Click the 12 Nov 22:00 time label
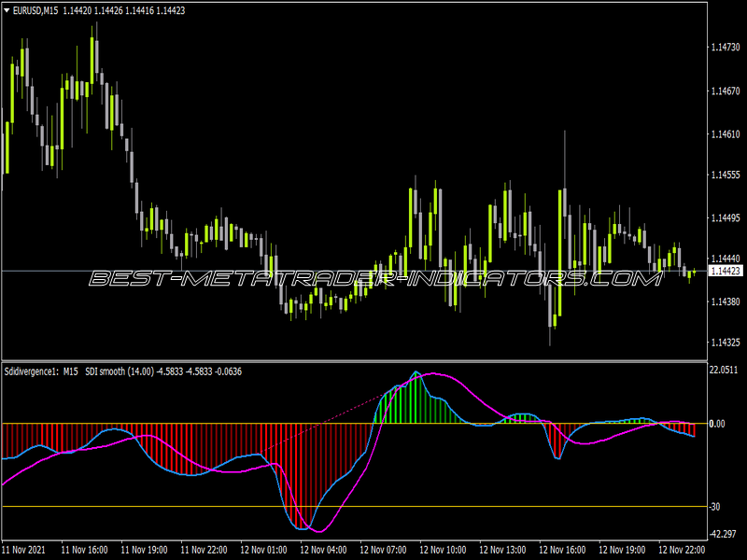 coord(682,550)
